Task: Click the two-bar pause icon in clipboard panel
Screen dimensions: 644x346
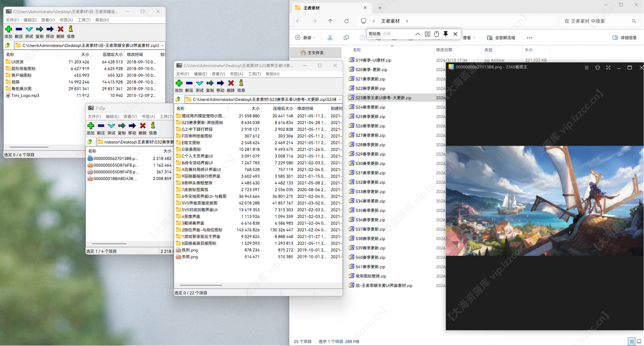Action: (427, 34)
